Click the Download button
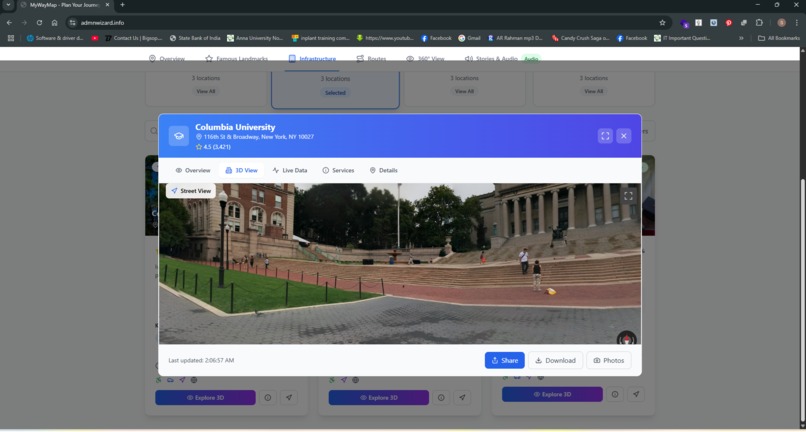Image resolution: width=806 pixels, height=432 pixels. (x=555, y=361)
